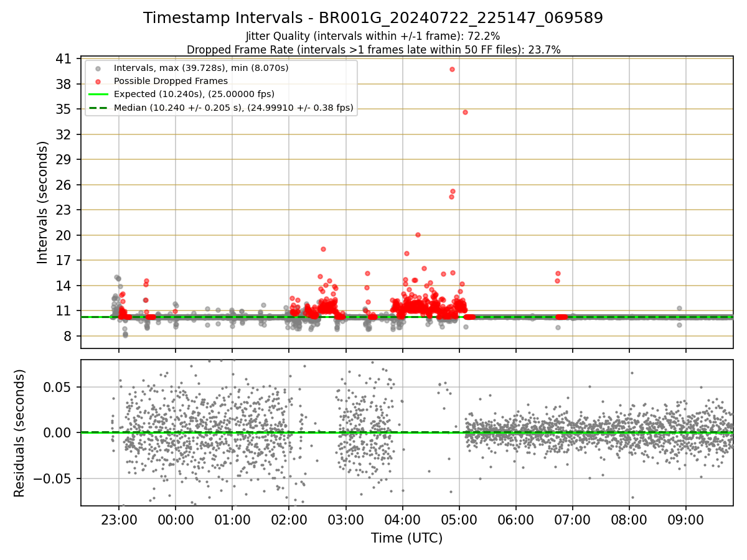Click the x-axis tick label '00:00'

click(x=176, y=519)
